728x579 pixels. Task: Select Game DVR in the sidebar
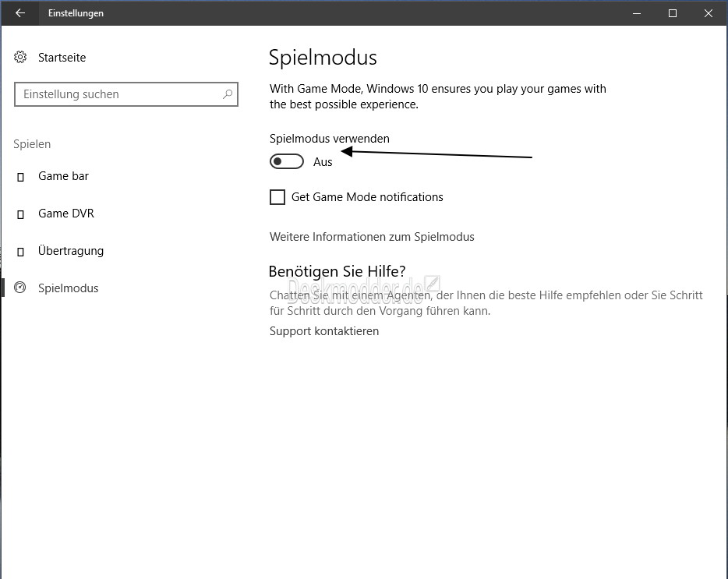(66, 213)
